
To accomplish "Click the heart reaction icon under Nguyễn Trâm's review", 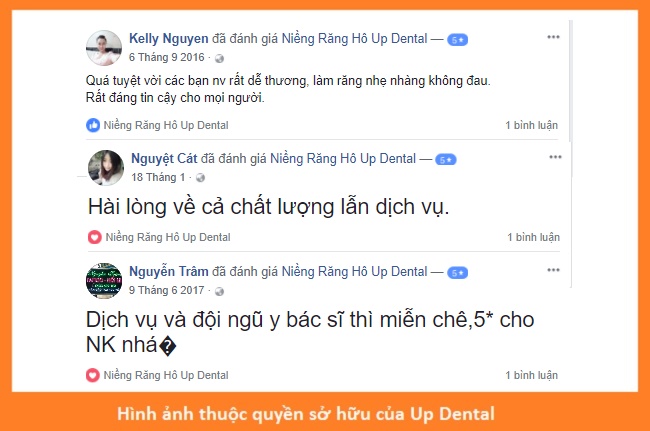I will (92, 375).
